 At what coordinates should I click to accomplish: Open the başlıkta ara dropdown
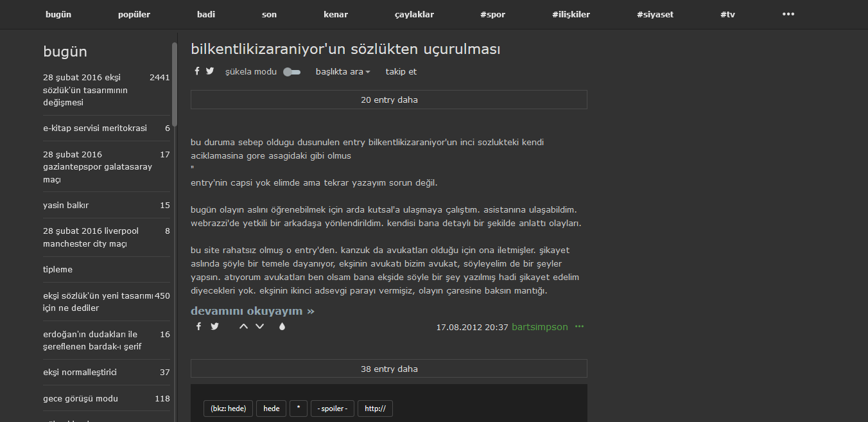click(x=343, y=71)
